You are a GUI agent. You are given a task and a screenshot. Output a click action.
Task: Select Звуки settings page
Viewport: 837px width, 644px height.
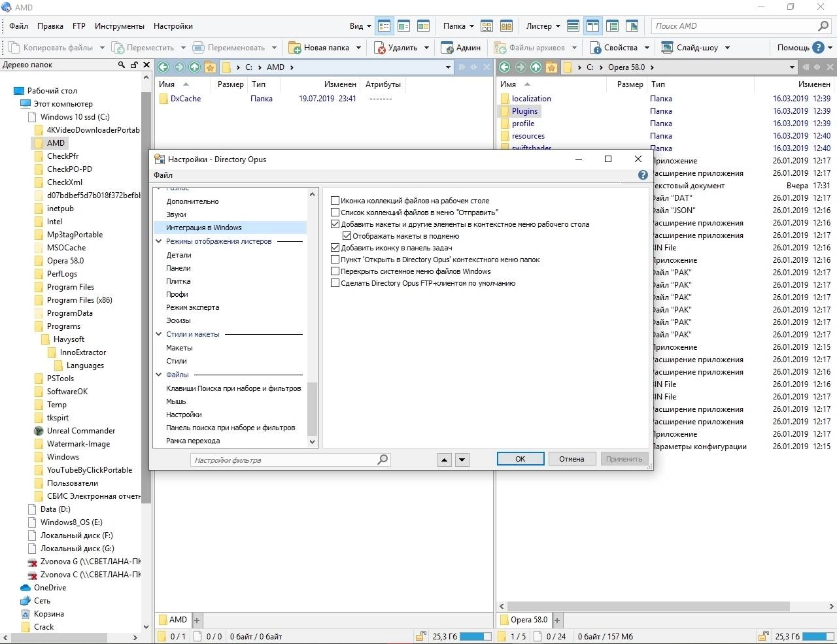click(x=176, y=214)
